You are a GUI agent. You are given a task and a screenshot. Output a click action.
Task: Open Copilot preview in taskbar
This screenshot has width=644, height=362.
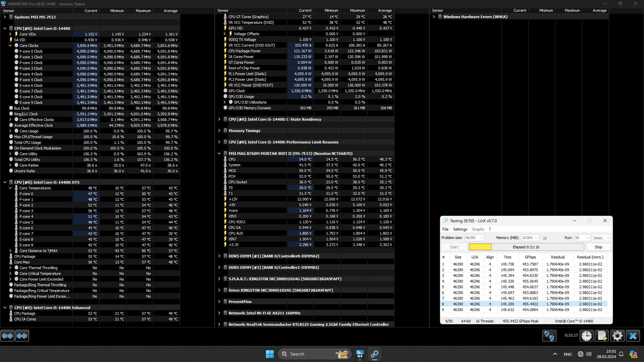click(x=633, y=354)
